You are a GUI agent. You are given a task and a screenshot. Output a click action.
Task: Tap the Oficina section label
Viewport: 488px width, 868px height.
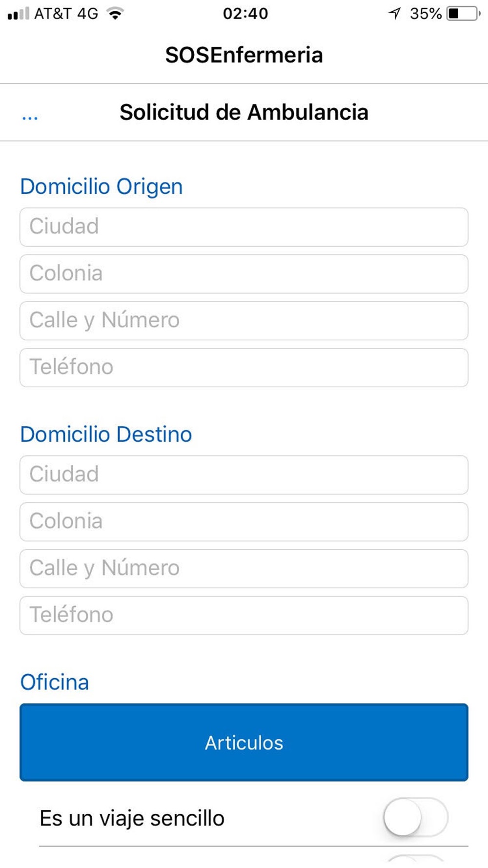coord(55,682)
